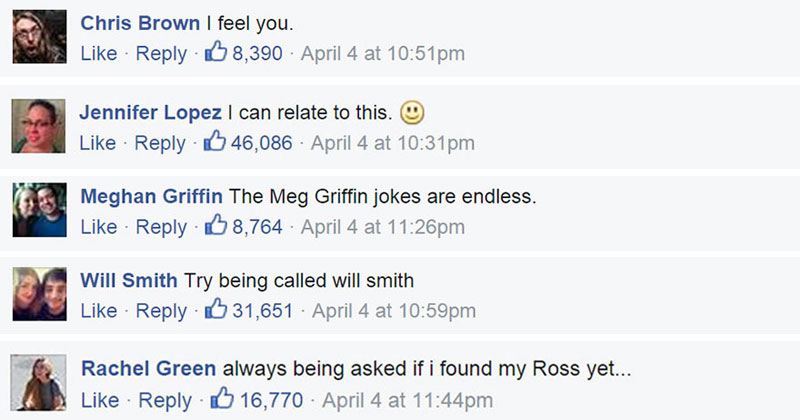This screenshot has width=800, height=420.
Task: Open Chris Brown's profile picture
Action: [x=40, y=39]
